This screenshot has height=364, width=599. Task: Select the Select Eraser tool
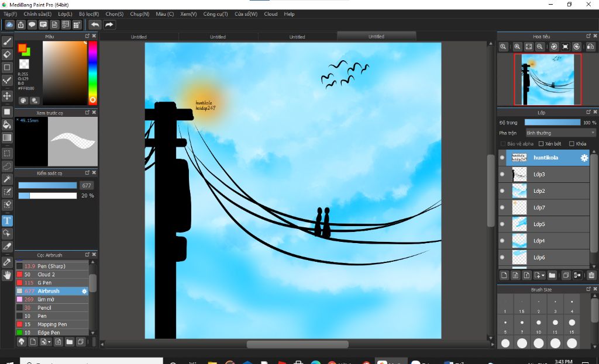pos(7,204)
